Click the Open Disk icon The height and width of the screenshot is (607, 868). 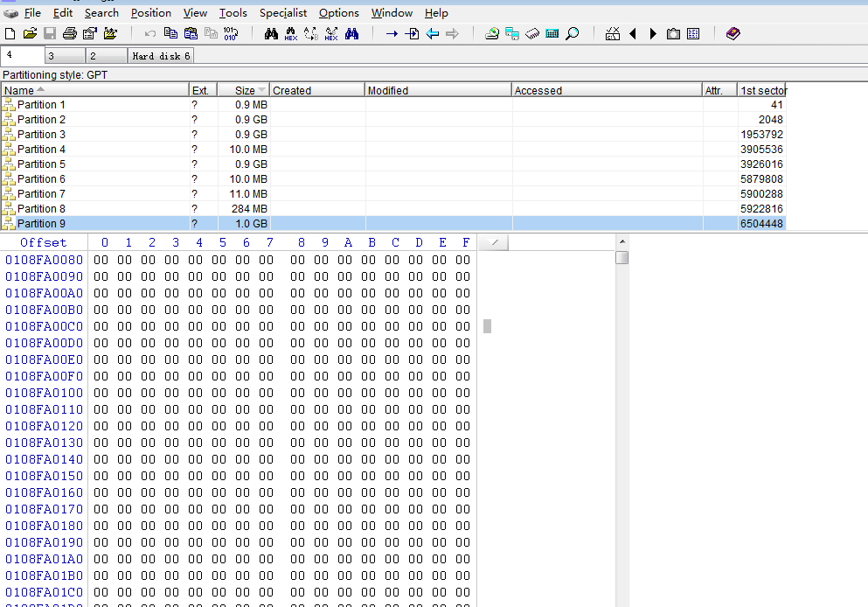492,34
